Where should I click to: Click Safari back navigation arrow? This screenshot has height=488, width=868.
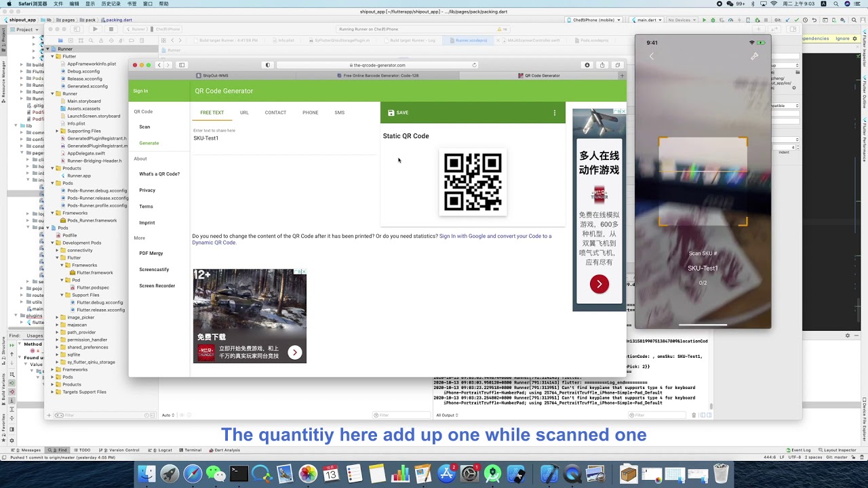159,65
